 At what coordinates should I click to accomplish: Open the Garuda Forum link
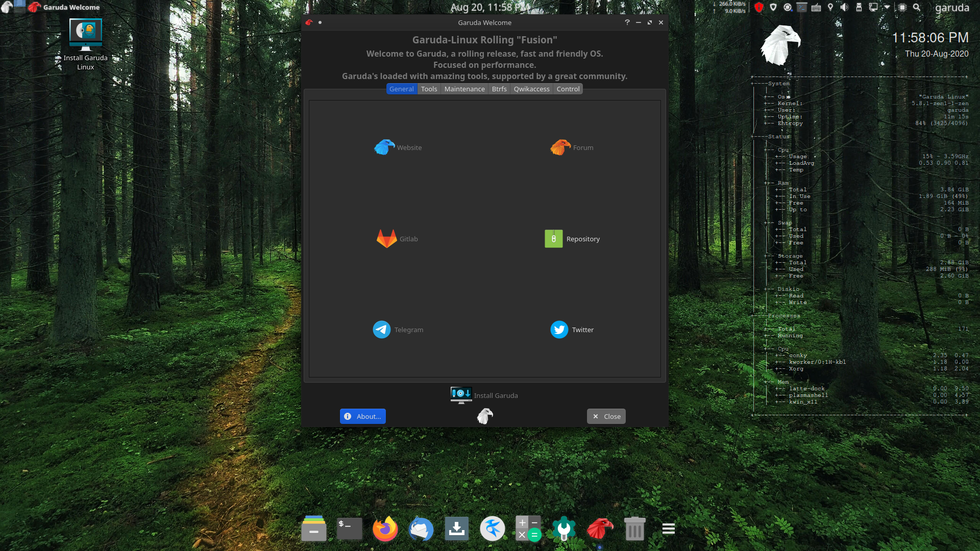click(572, 147)
